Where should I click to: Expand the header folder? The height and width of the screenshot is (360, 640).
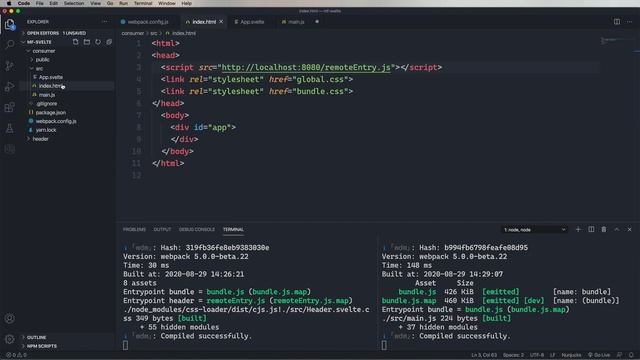pos(40,139)
